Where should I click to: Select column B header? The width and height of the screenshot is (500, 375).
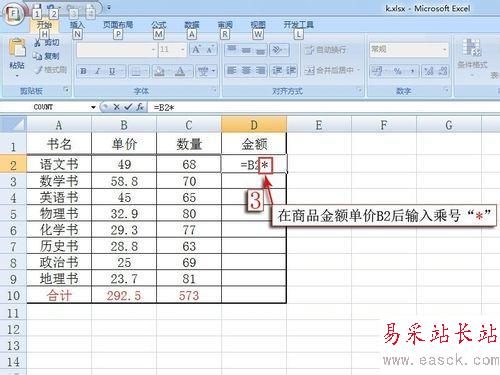pos(124,125)
